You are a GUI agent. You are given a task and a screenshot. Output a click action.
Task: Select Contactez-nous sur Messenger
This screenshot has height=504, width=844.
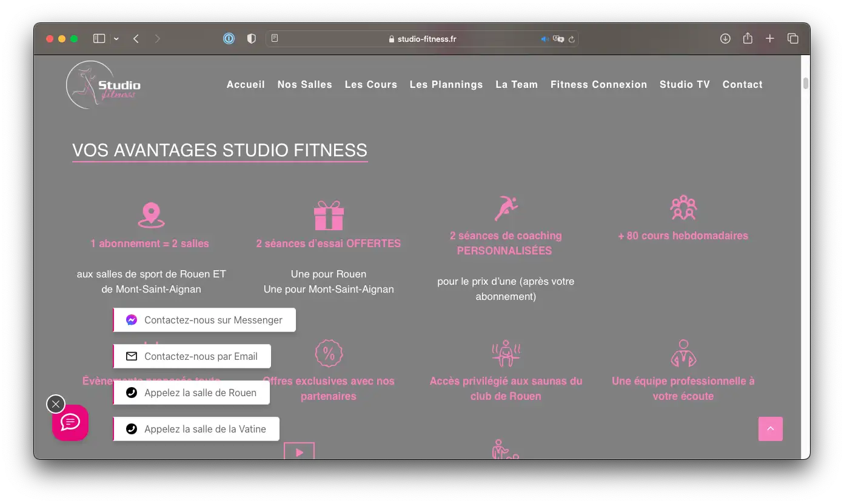pyautogui.click(x=204, y=320)
